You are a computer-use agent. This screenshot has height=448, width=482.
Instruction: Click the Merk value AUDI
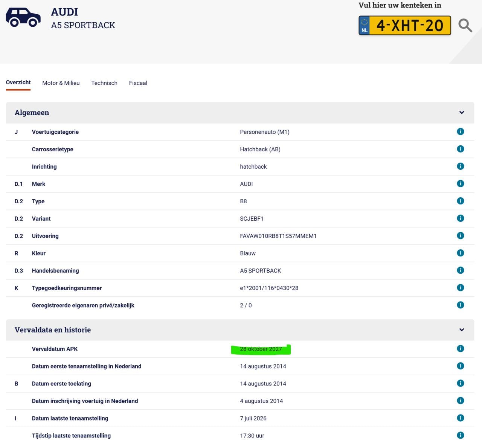246,184
